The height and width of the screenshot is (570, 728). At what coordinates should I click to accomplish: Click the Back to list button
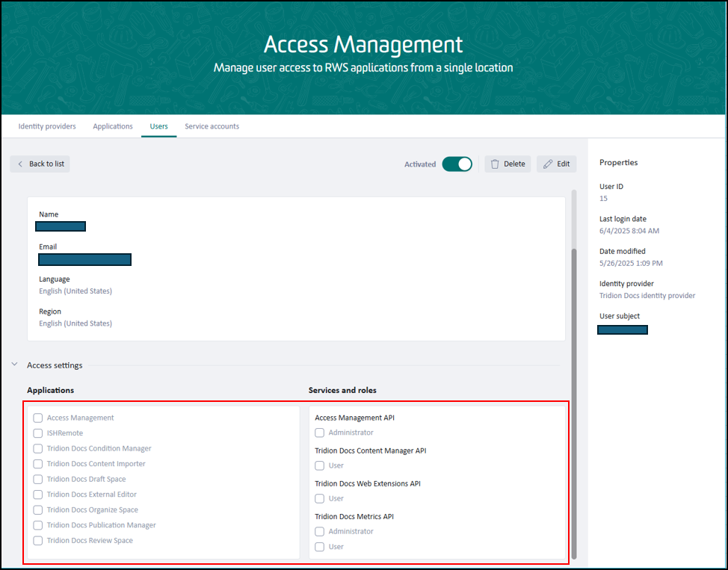40,164
